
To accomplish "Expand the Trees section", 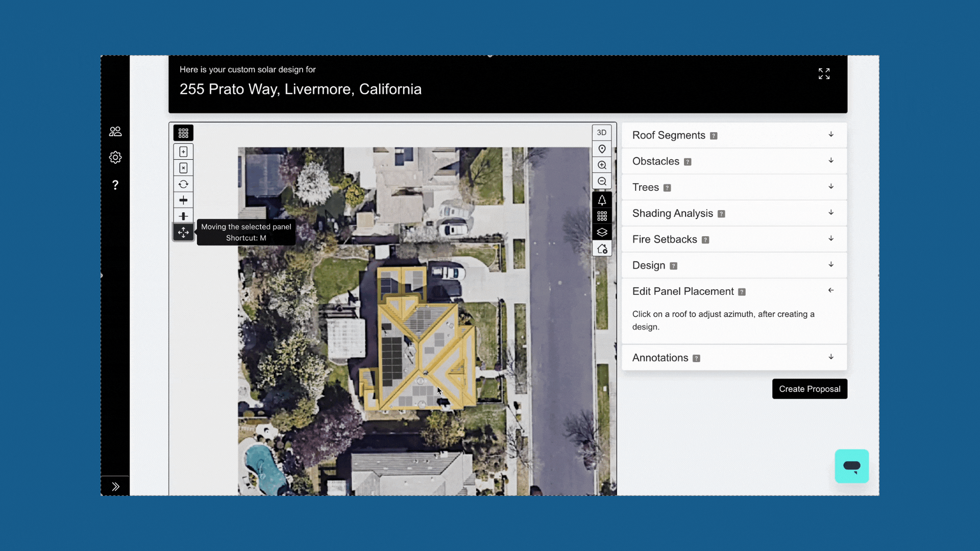I will coord(734,187).
